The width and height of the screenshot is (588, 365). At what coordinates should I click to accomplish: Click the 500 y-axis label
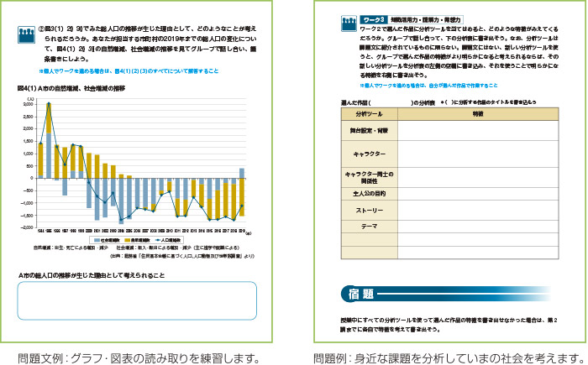tap(30, 166)
